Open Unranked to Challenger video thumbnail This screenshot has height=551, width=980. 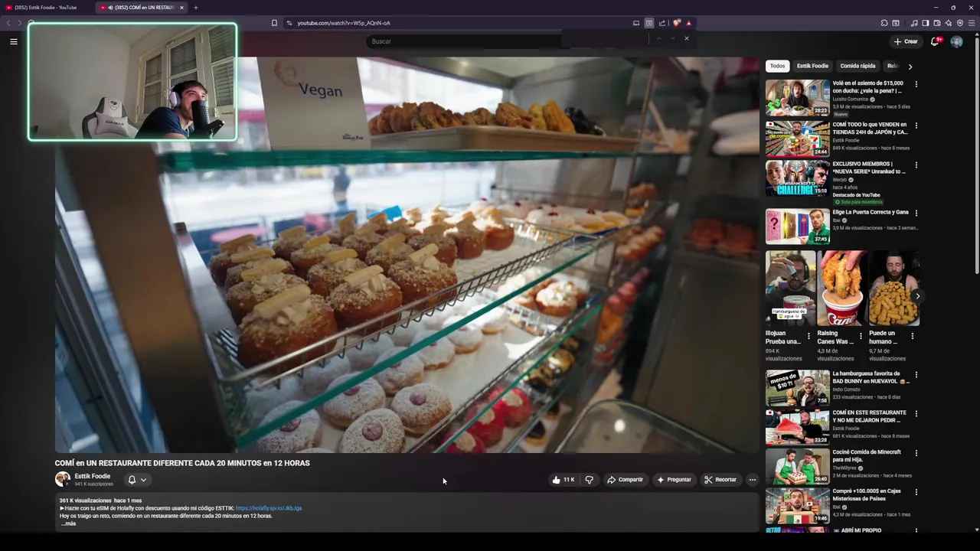click(797, 178)
